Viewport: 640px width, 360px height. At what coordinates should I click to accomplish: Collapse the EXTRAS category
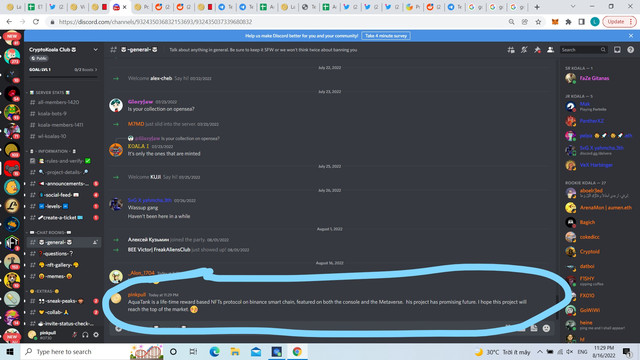pos(44,291)
